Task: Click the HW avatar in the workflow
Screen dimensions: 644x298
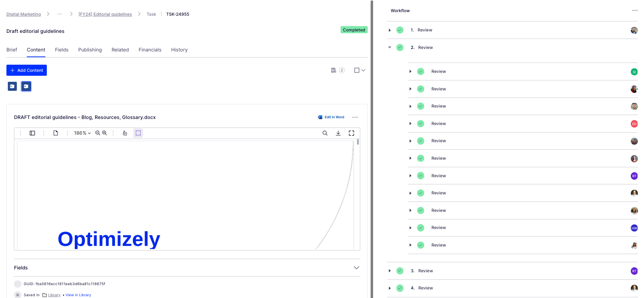Action: pyautogui.click(x=634, y=228)
